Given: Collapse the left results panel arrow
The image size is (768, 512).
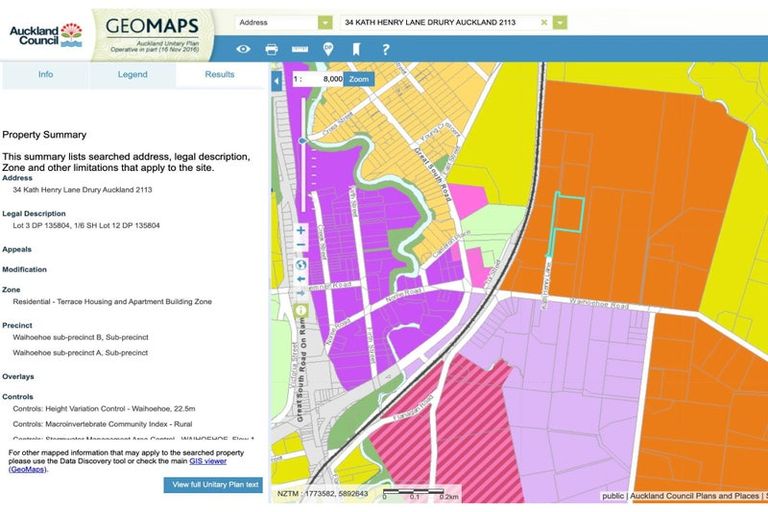Looking at the screenshot, I should 277,79.
